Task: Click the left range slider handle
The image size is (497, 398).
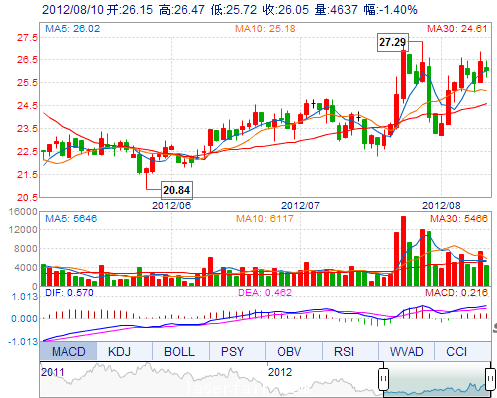Action: (x=384, y=379)
